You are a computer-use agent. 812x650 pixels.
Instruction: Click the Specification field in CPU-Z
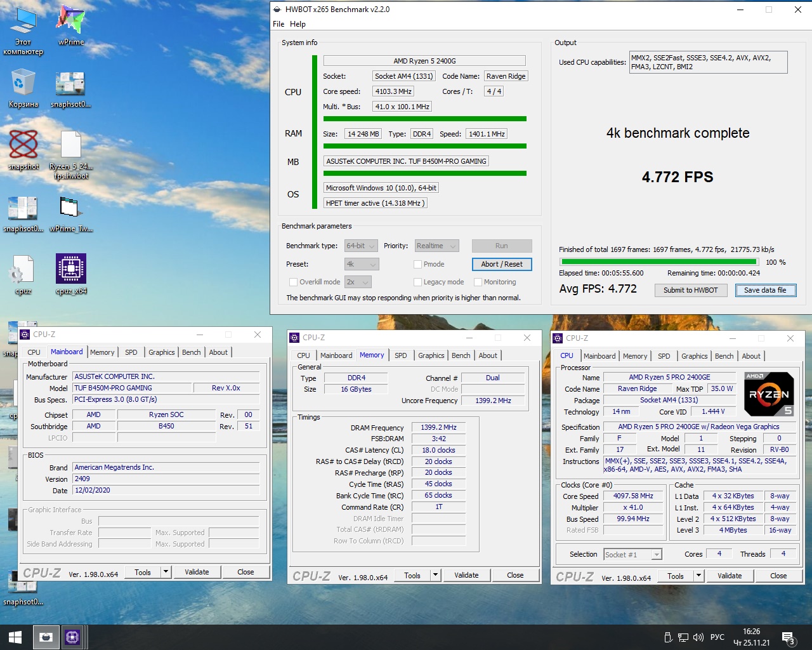[x=698, y=427]
